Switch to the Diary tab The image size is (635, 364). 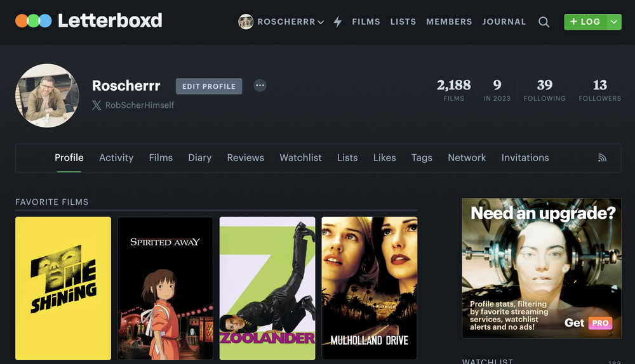pos(199,158)
